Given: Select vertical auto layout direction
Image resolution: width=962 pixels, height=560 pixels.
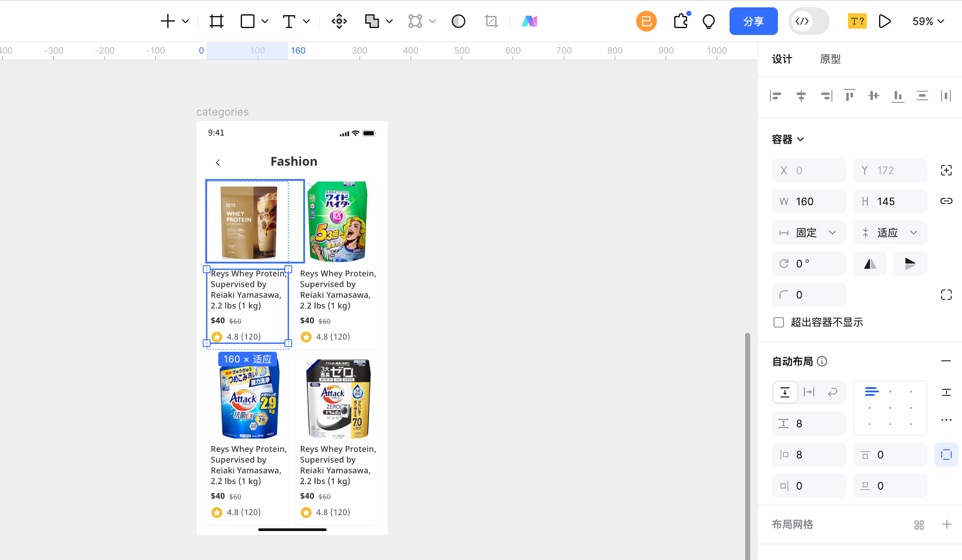Looking at the screenshot, I should [x=785, y=392].
